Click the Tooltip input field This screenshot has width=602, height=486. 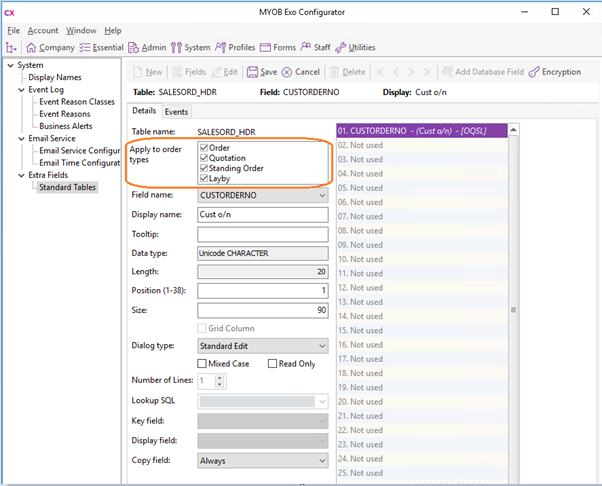(263, 234)
